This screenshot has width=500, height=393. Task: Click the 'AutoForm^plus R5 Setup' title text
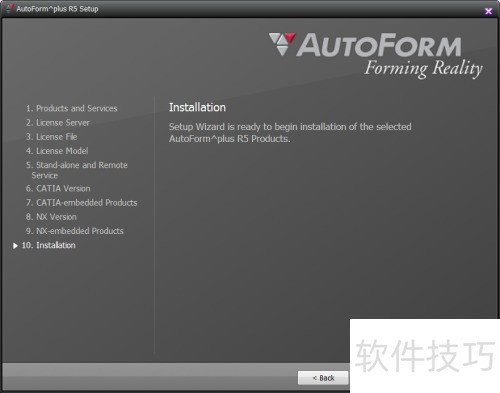pyautogui.click(x=57, y=9)
